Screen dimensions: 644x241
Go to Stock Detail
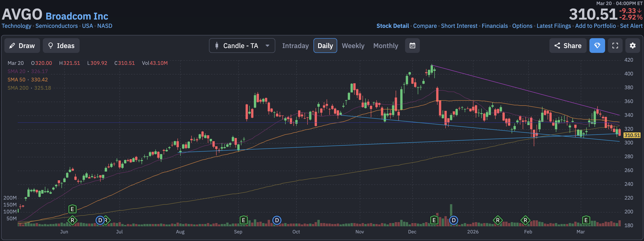[392, 26]
